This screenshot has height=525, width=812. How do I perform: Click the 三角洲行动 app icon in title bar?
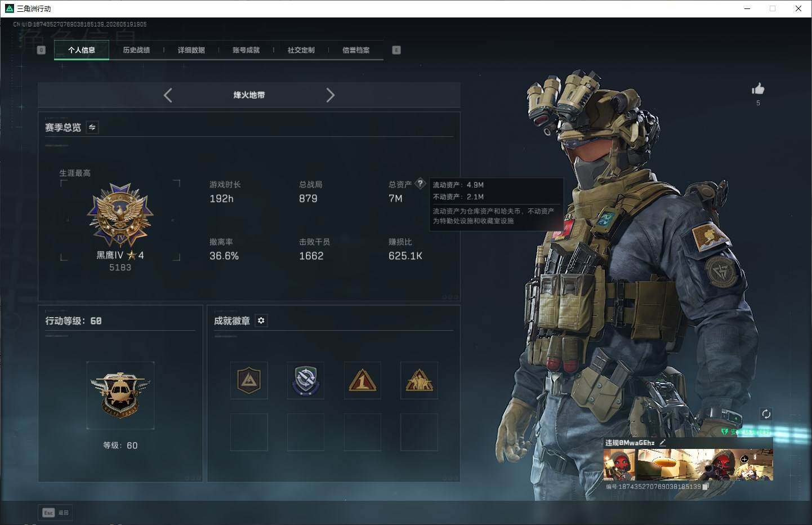(x=8, y=8)
